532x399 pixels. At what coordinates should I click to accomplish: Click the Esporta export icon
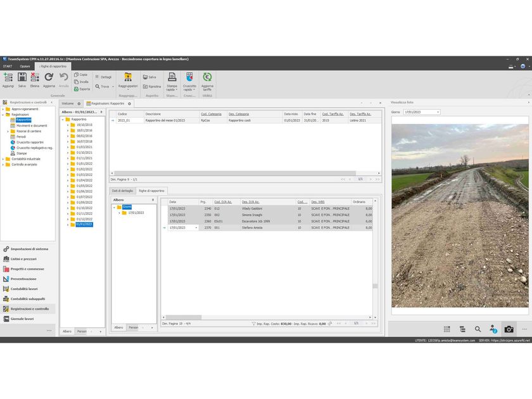coord(77,89)
